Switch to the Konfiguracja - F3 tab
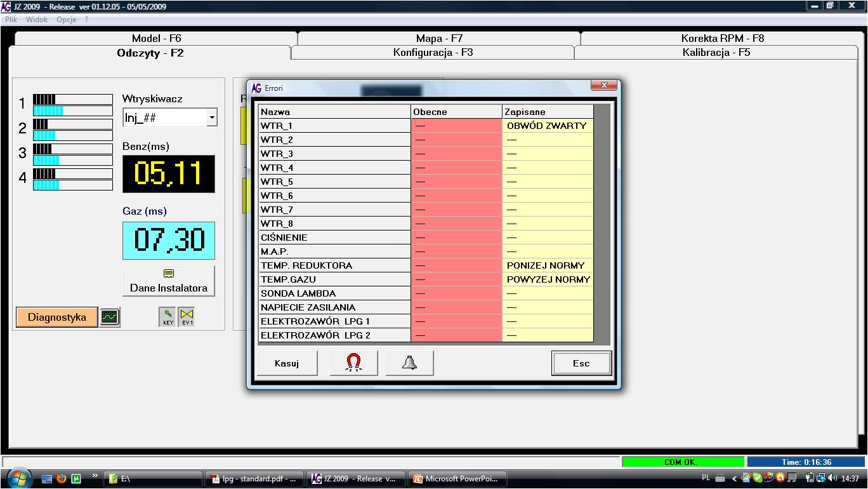Viewport: 868px width, 489px height. [x=433, y=53]
